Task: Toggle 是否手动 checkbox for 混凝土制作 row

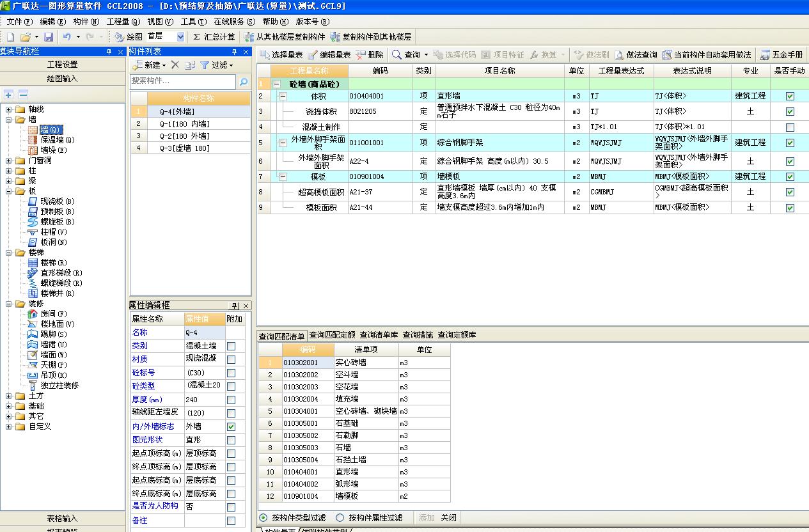Action: coord(790,128)
